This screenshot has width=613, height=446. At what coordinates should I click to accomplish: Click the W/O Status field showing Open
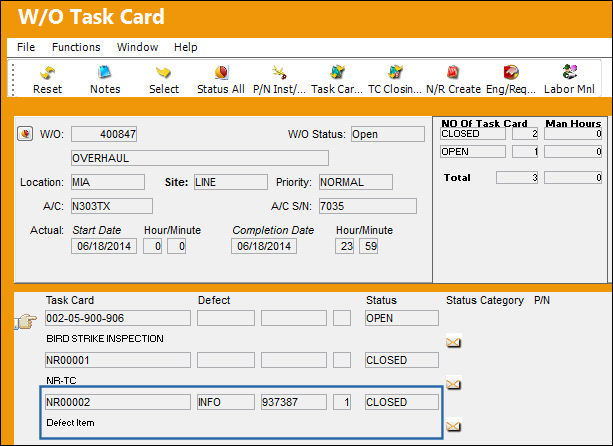coord(388,134)
